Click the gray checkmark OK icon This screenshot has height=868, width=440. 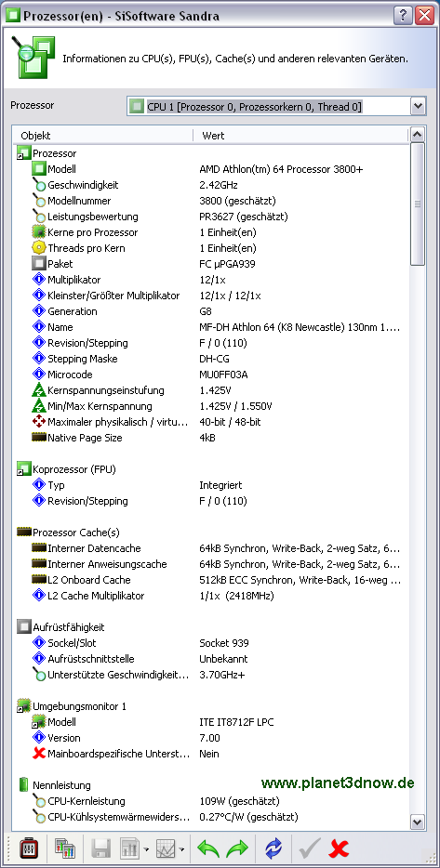tap(308, 848)
